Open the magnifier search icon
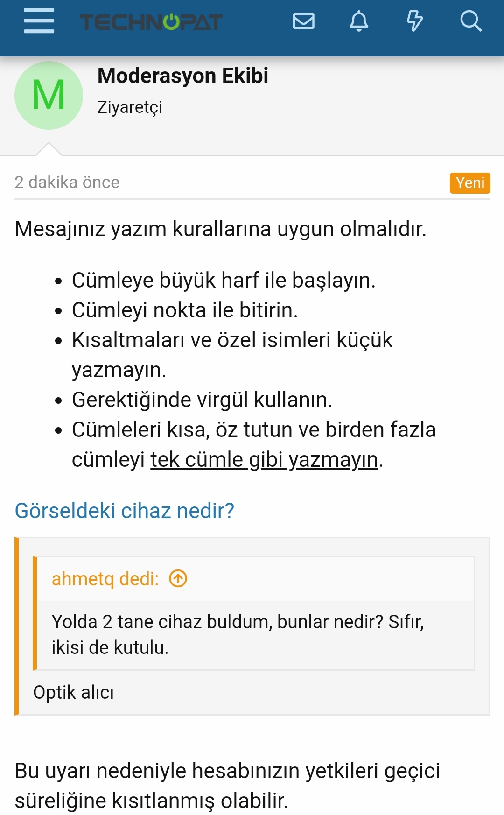This screenshot has height=815, width=504. (470, 21)
